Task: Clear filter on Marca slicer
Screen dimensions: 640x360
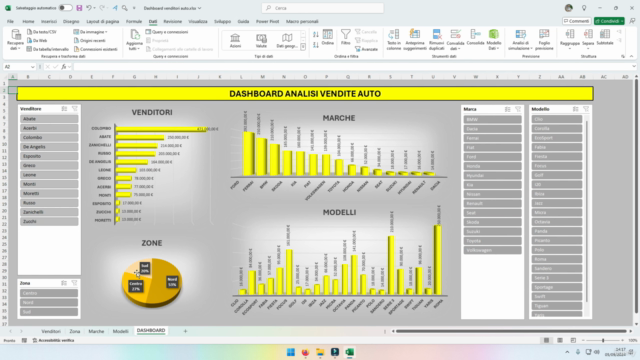Action: pos(518,109)
